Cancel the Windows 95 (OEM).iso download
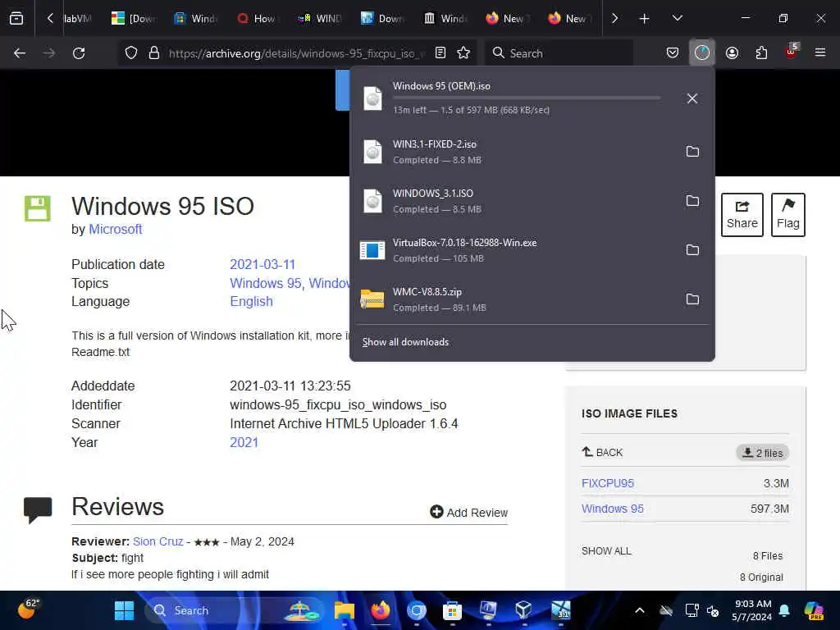This screenshot has height=630, width=840. click(692, 98)
